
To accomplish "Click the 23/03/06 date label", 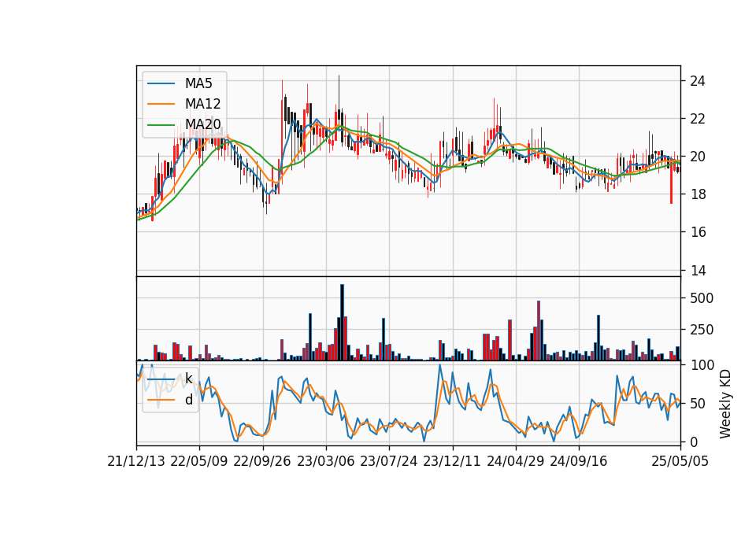I will (325, 461).
